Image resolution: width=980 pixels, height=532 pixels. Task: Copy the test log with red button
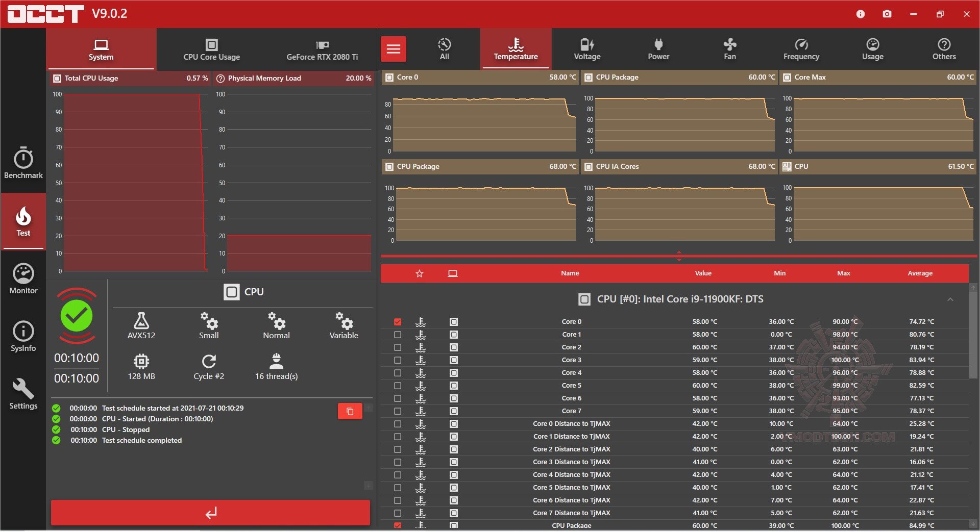350,411
